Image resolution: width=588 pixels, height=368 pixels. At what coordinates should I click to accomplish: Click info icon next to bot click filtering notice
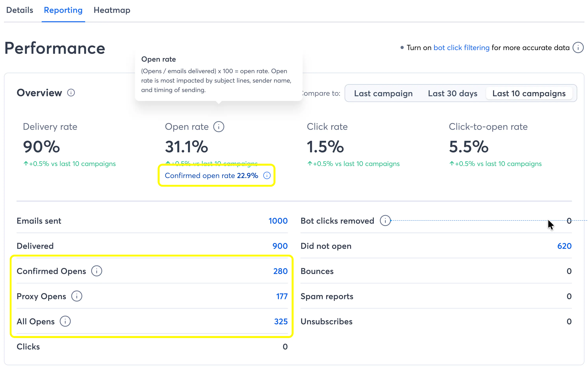pyautogui.click(x=578, y=48)
